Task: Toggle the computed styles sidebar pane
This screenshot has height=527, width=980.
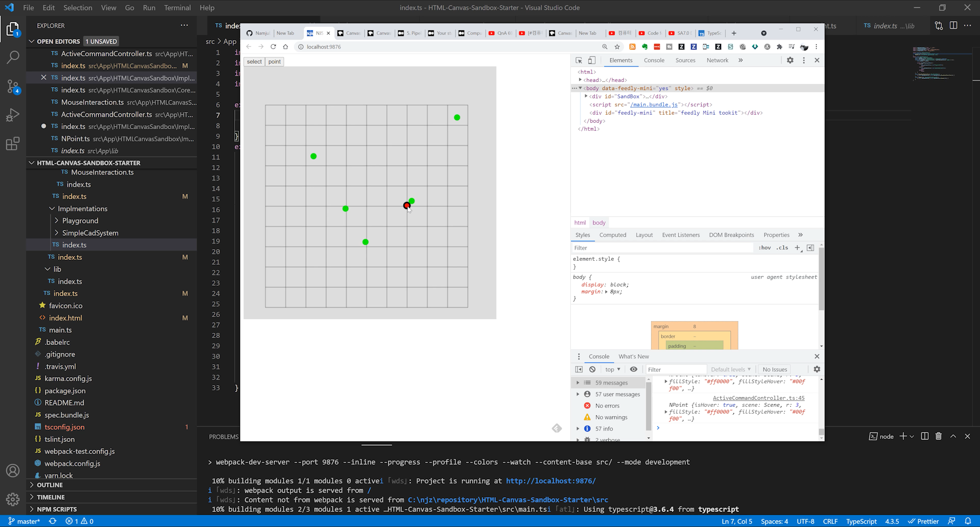Action: click(x=810, y=248)
